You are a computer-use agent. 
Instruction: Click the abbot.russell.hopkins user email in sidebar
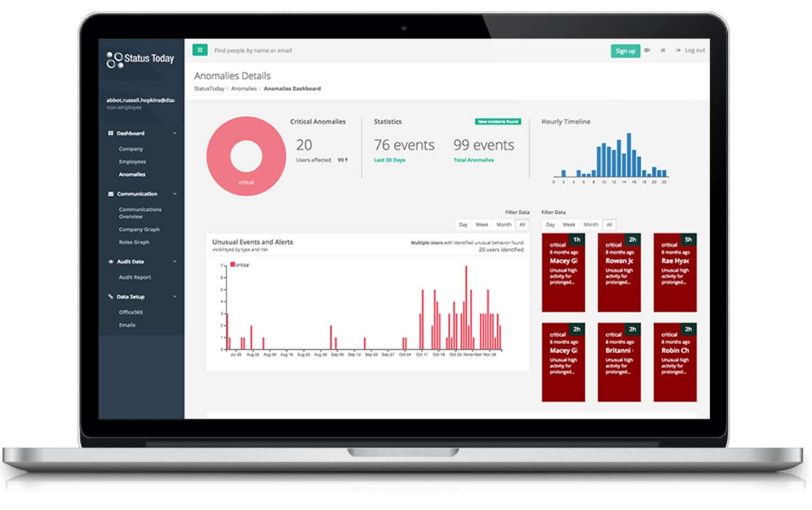[141, 100]
